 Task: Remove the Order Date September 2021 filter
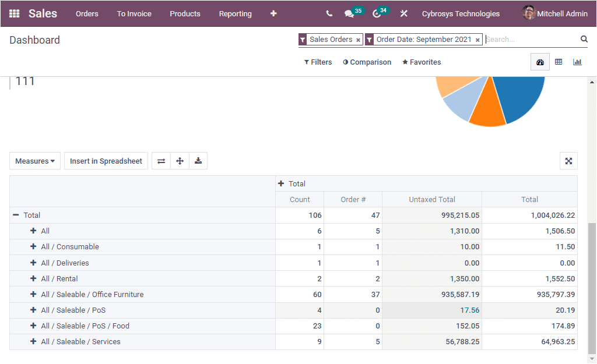477,40
